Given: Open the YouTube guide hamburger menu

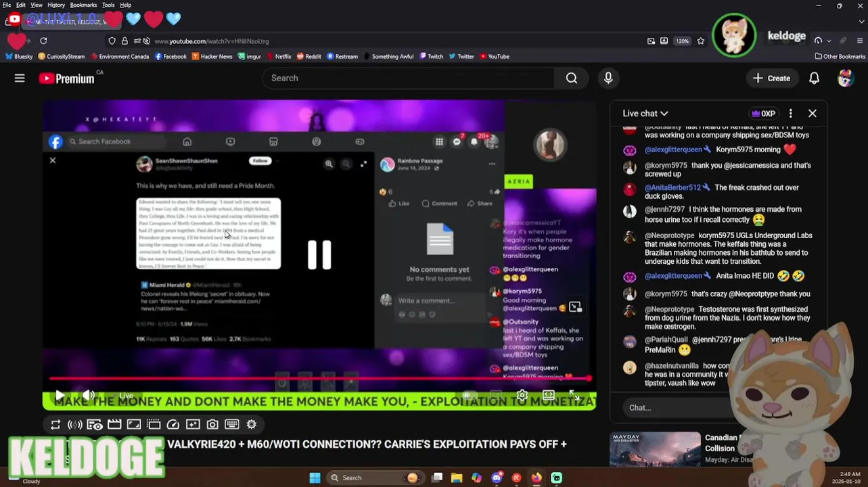Looking at the screenshot, I should click(20, 78).
